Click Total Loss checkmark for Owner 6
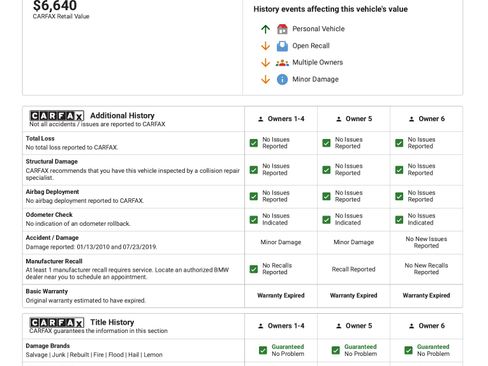This screenshot has width=488, height=366. (399, 143)
